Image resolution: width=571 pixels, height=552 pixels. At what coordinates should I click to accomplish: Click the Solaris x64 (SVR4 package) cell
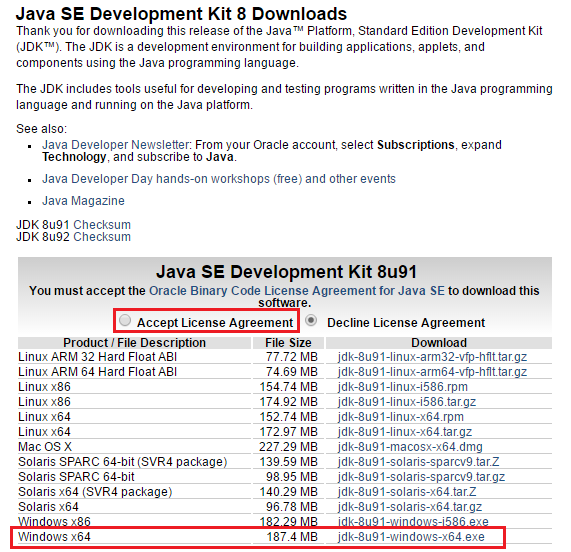(134, 492)
